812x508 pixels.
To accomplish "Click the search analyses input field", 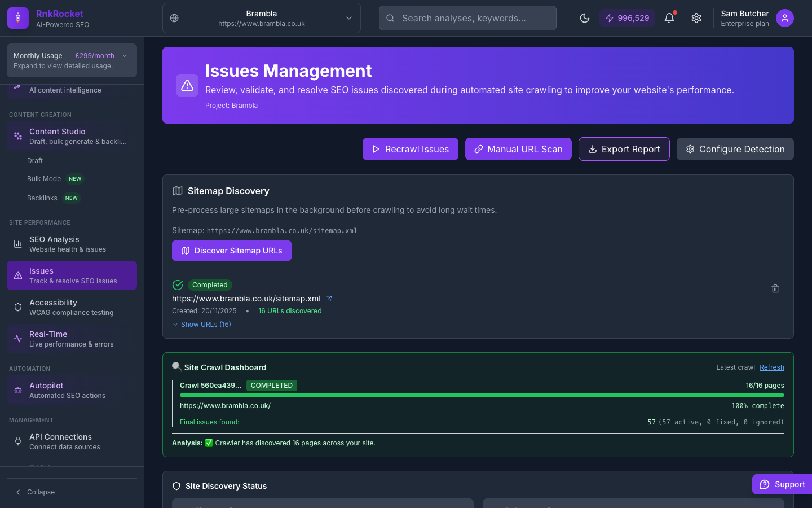I will pos(467,18).
